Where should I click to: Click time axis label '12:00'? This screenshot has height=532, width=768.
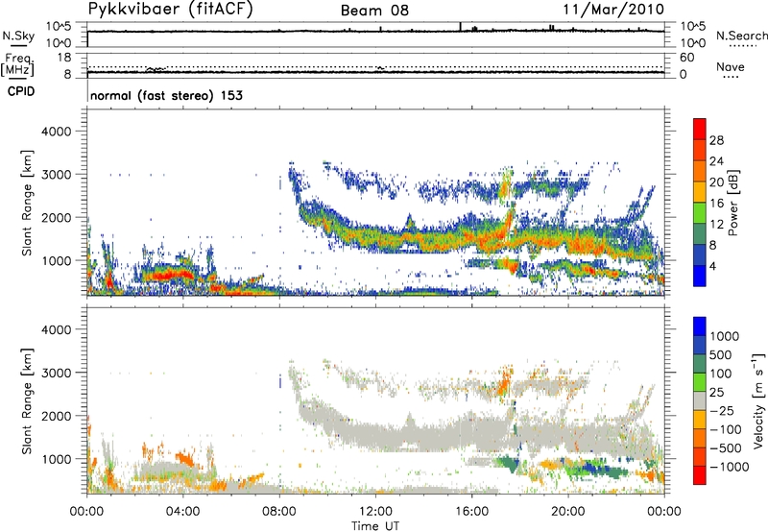tap(375, 512)
